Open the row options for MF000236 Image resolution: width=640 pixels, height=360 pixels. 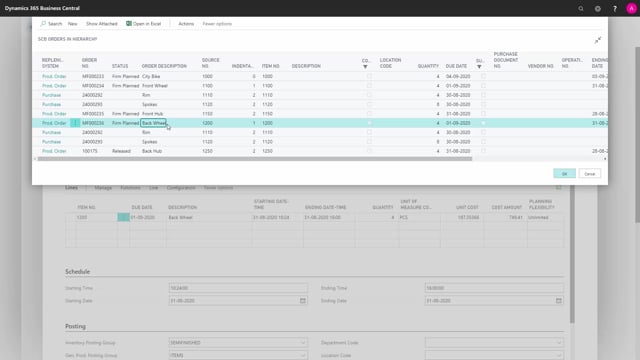coord(75,123)
